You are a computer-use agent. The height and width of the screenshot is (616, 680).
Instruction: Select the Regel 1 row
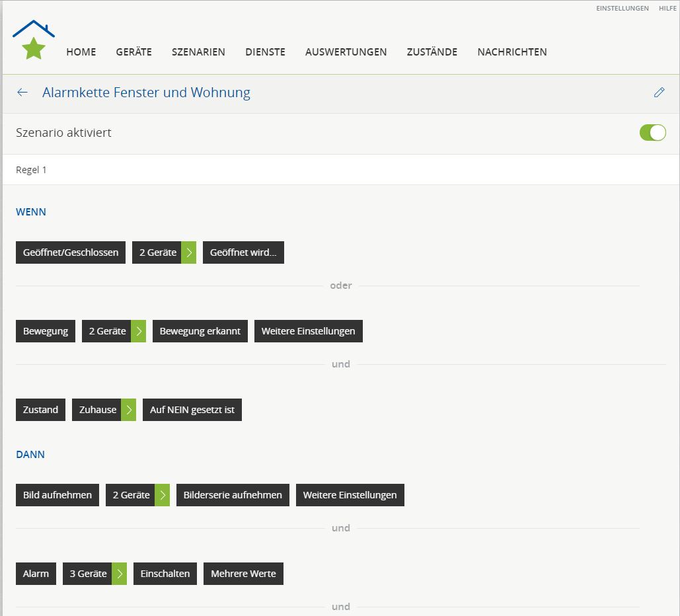[x=31, y=170]
